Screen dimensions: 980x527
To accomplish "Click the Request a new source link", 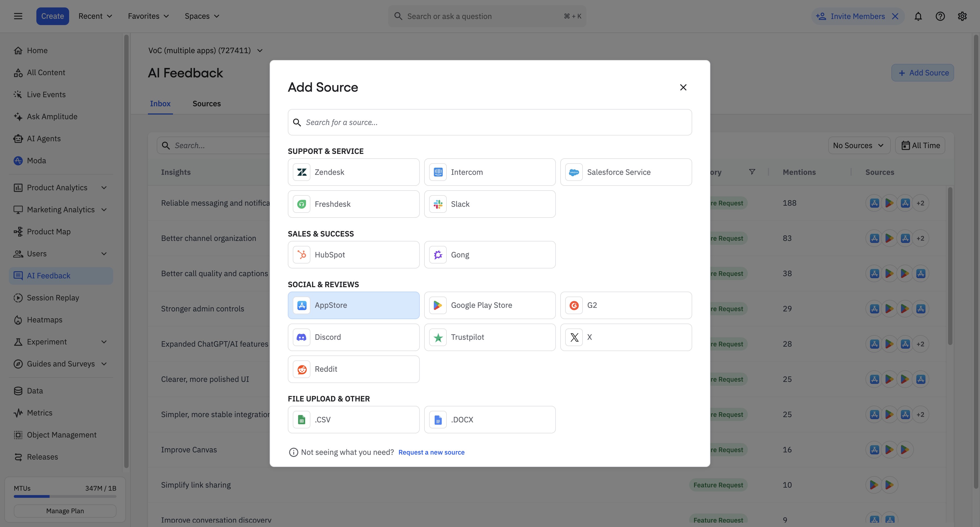I will pos(431,452).
